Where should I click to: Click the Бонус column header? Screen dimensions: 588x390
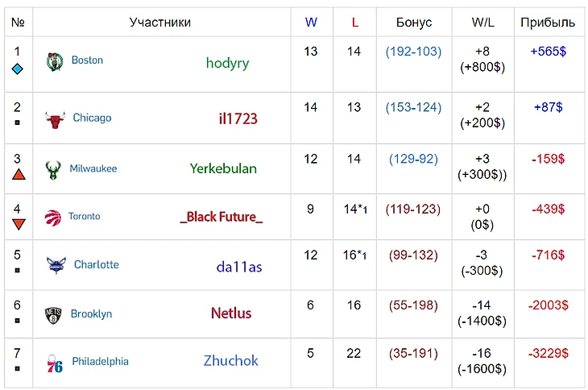(414, 23)
